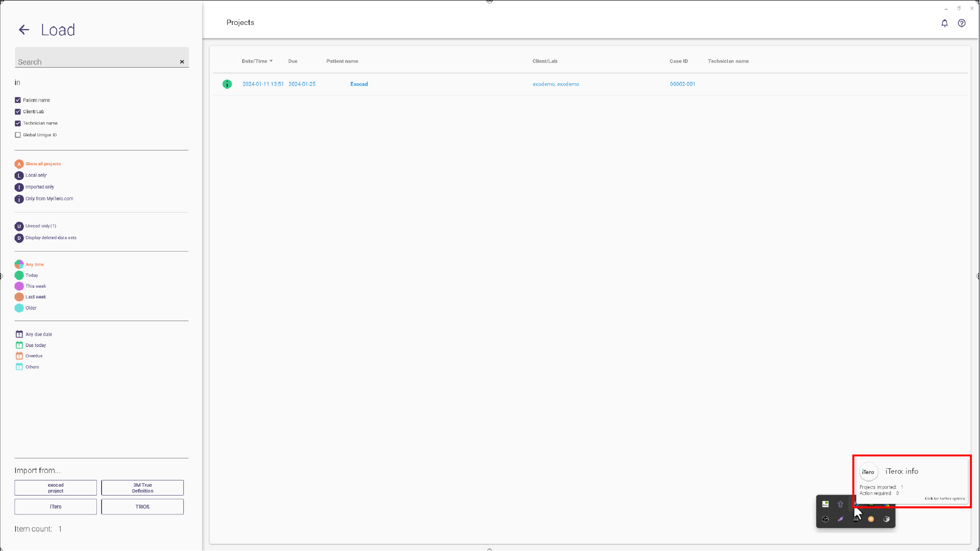Clear the search field with the X
The height and width of the screenshot is (551, 980).
[182, 62]
